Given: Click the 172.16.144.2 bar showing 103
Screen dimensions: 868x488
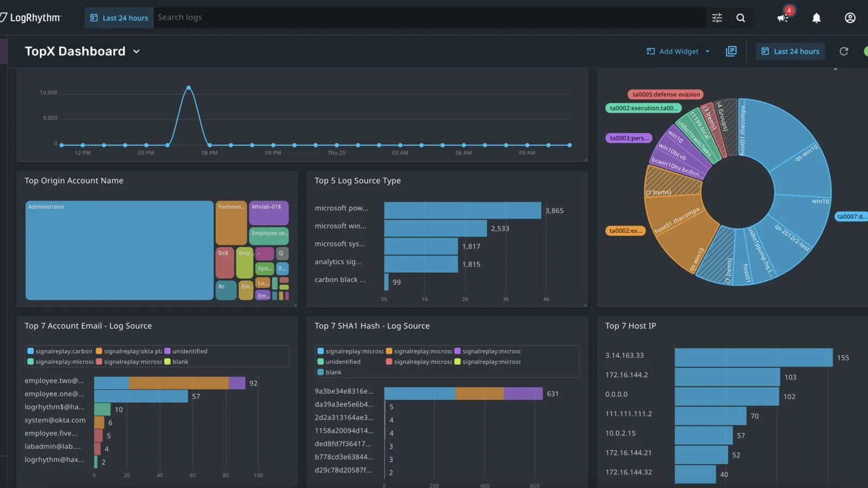Looking at the screenshot, I should [x=727, y=377].
